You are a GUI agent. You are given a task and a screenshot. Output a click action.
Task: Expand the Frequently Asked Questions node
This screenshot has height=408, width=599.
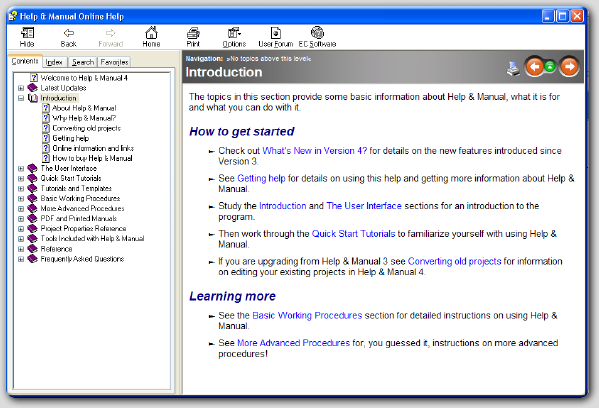tap(21, 259)
